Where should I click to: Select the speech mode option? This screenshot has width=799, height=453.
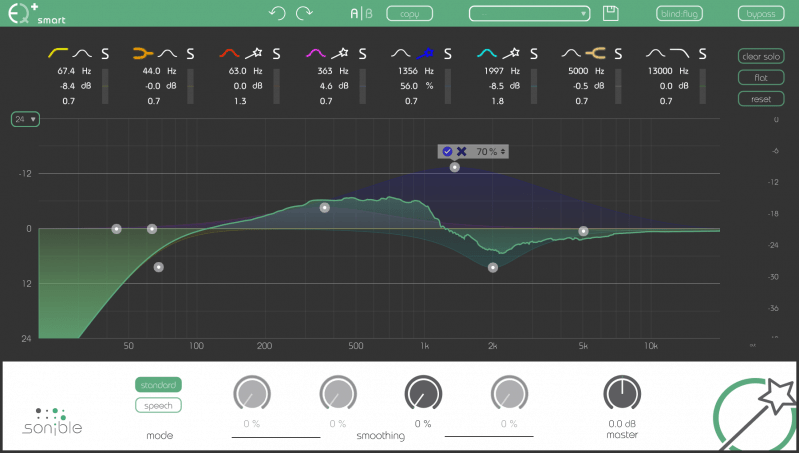(158, 405)
